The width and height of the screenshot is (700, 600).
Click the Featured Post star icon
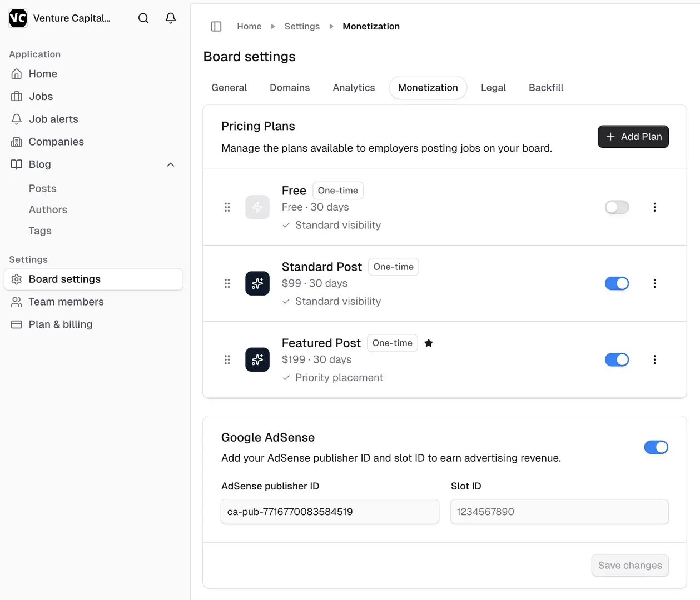pyautogui.click(x=428, y=343)
